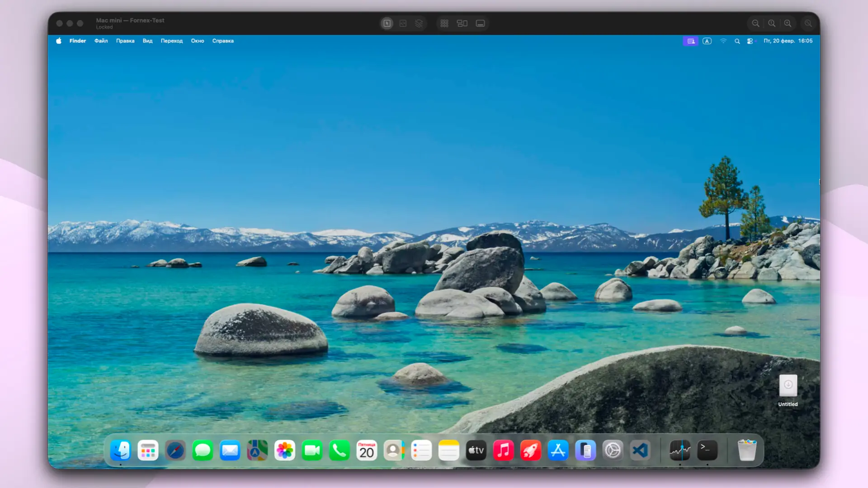Open Visual Studio Code from the dock
Viewport: 868px width, 488px height.
640,450
